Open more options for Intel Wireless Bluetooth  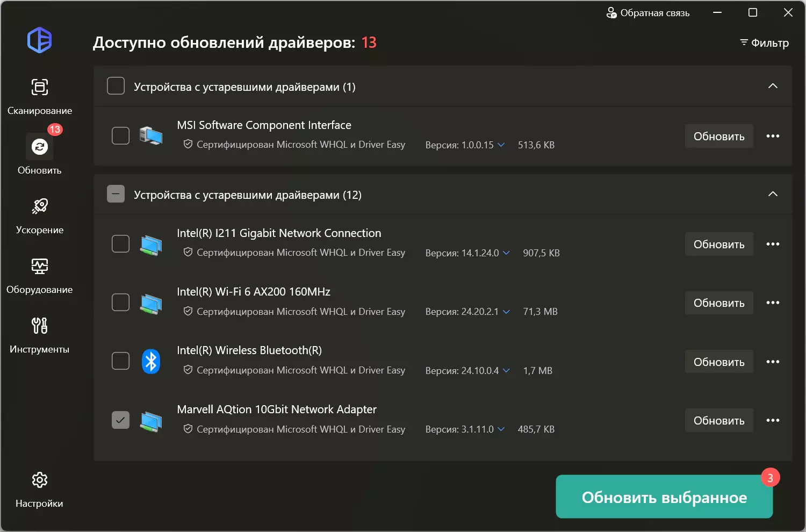(x=773, y=362)
